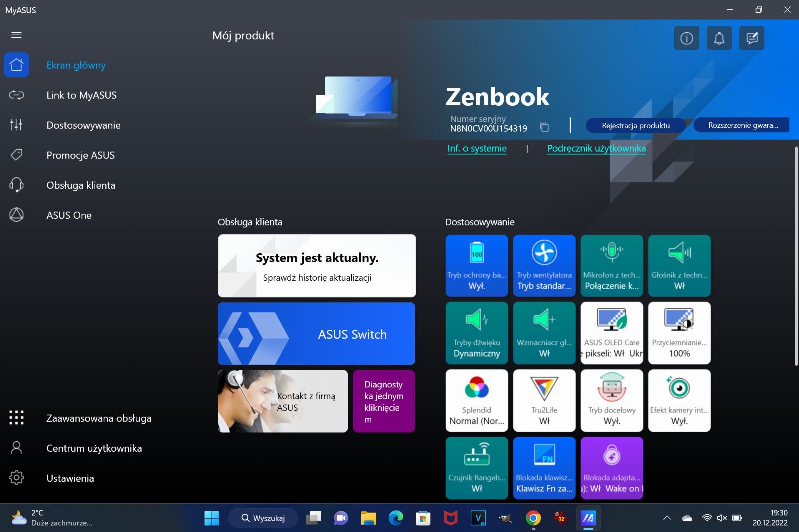Screen dimensions: 799x532
Task: Open the Podręcznik użytkownika link
Action: (596, 148)
